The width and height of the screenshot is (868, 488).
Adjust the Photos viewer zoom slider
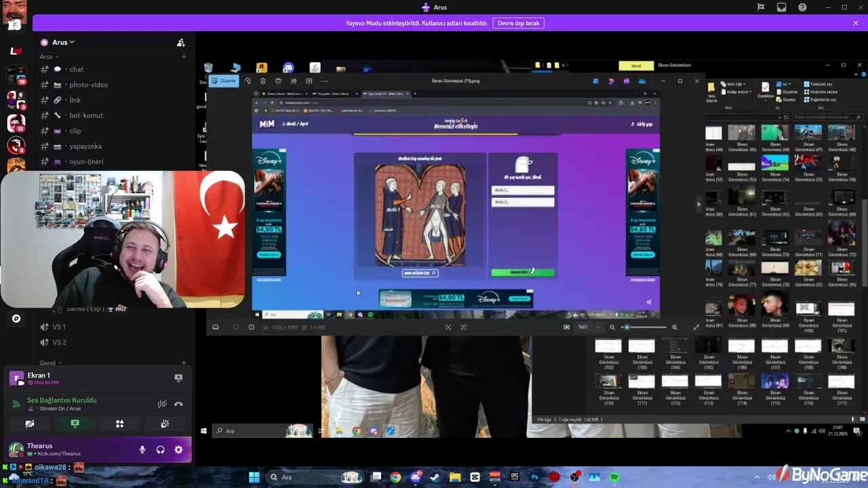click(644, 327)
